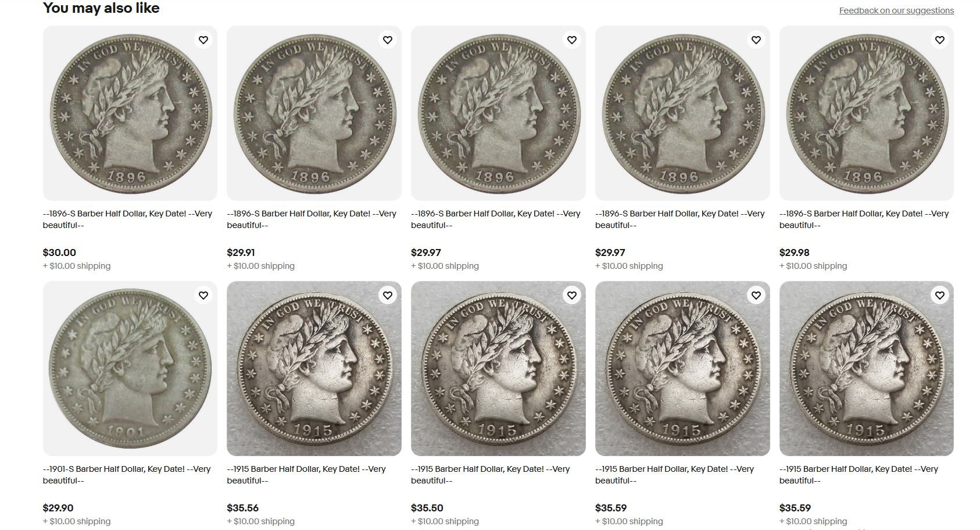Toggle watch heart on first $29.97 1896-S coin
Image resolution: width=980 pixels, height=530 pixels.
[x=572, y=40]
